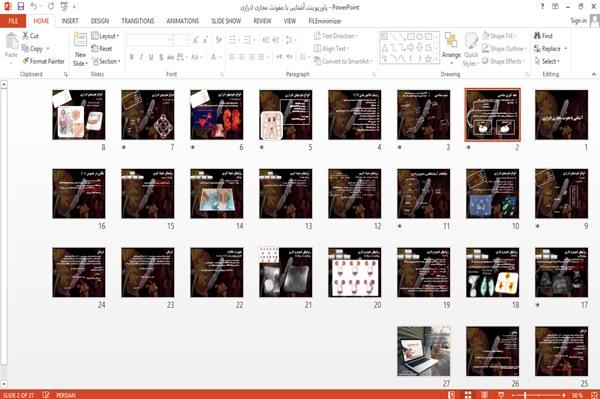Image resolution: width=600 pixels, height=399 pixels.
Task: Switch to the REVIEW tab
Action: [262, 21]
